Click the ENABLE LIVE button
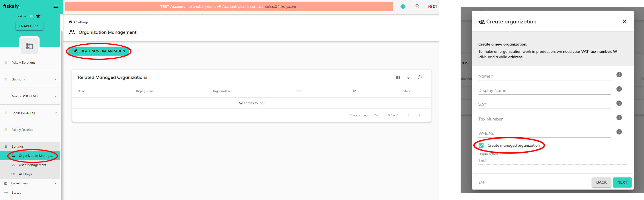644x200 pixels. point(29,26)
